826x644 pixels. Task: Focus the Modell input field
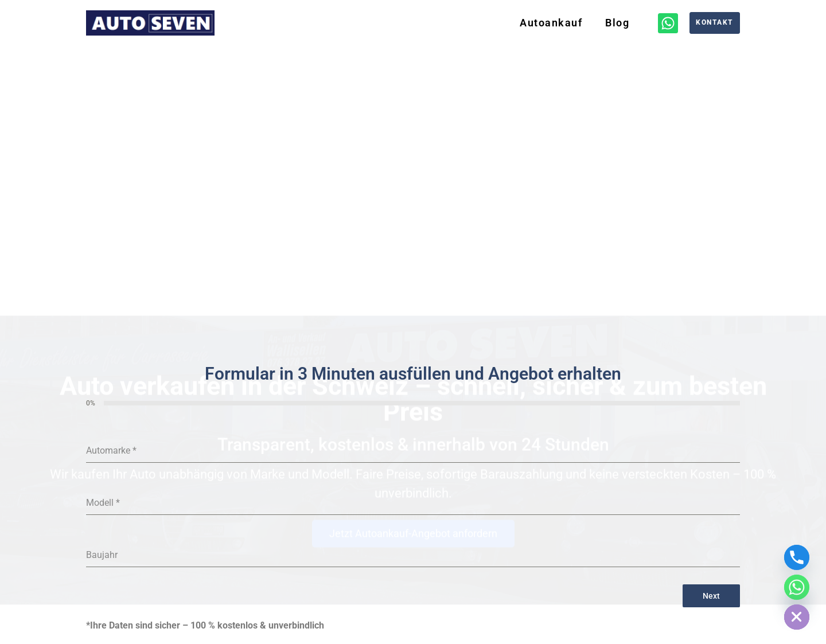point(413,503)
